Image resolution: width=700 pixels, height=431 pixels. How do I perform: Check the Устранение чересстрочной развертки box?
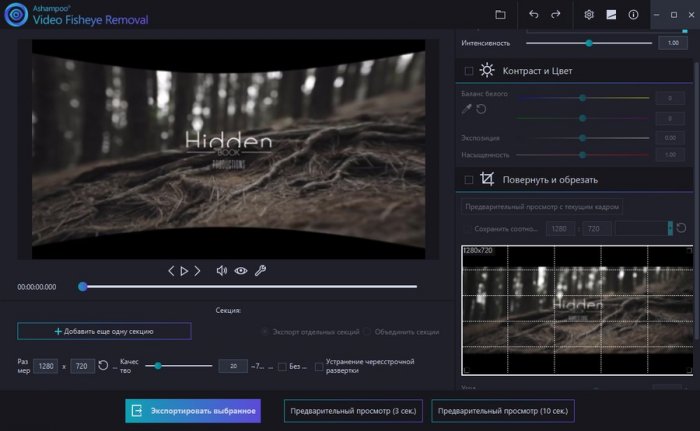[319, 367]
